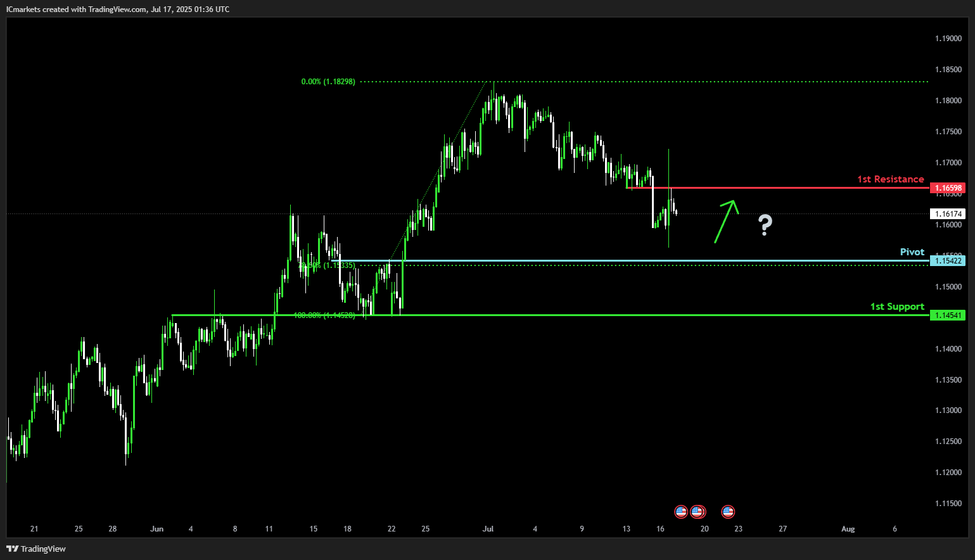Click the 'Jun' label on time axis
Screen dimensions: 975x560
157,529
